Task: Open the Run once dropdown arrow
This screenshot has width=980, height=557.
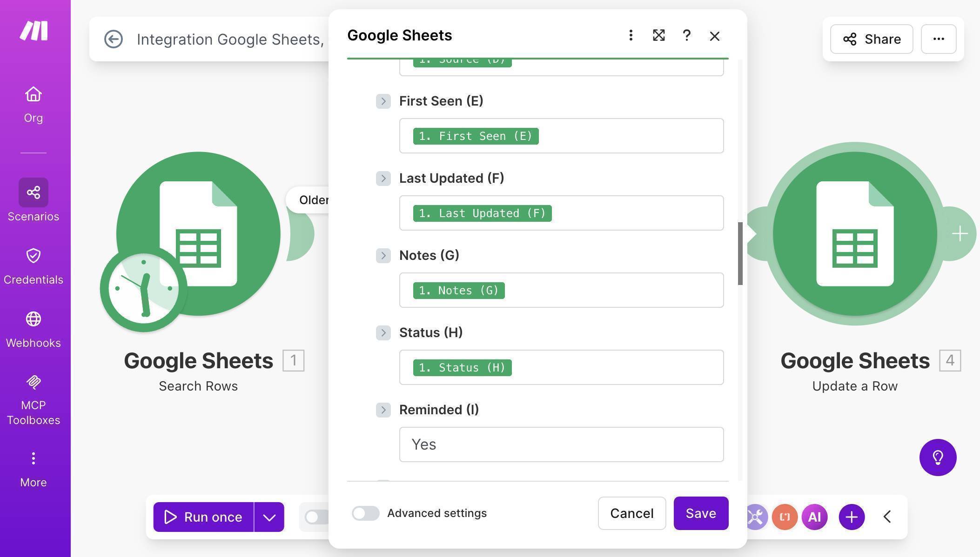Action: 269,517
